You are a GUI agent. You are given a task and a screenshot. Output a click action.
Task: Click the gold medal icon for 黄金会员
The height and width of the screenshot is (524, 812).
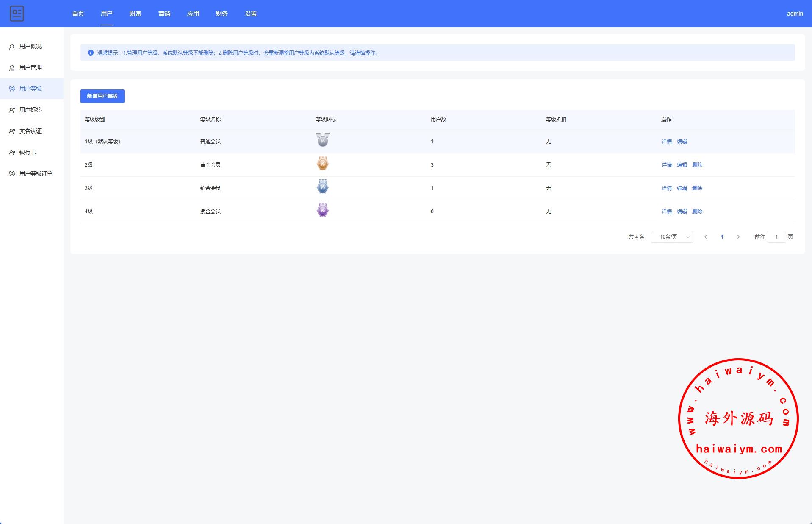(x=322, y=163)
